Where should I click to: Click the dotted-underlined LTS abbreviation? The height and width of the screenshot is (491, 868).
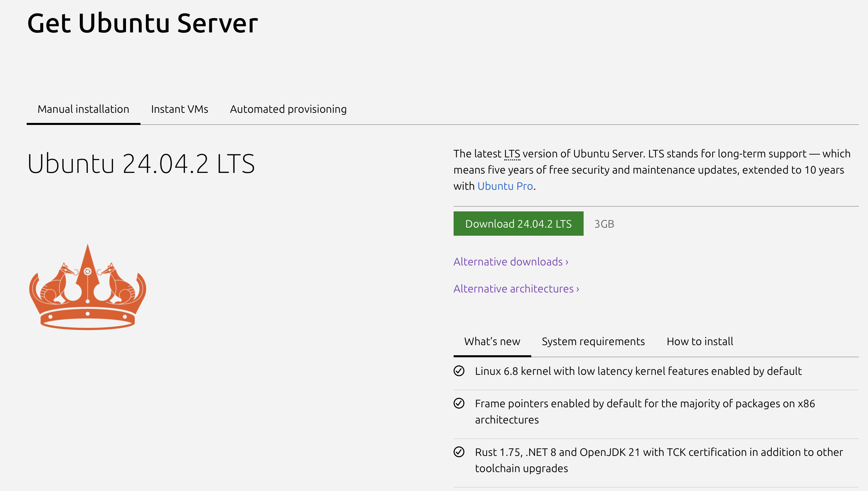click(x=512, y=154)
